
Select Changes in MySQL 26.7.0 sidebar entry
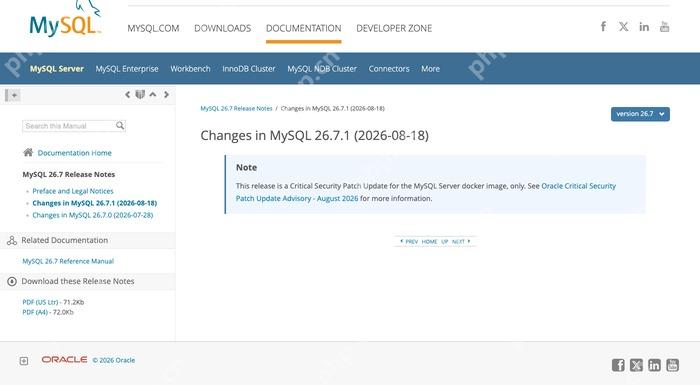pyautogui.click(x=92, y=215)
